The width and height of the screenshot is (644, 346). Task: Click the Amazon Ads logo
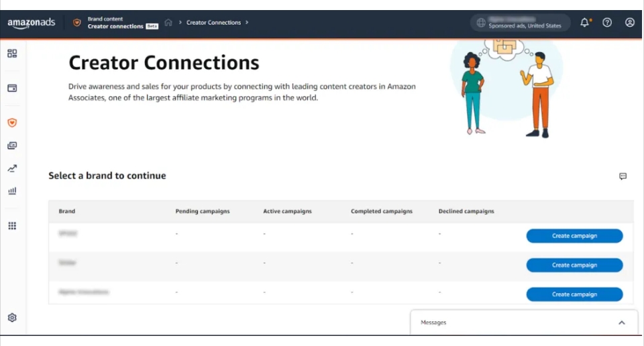(32, 23)
